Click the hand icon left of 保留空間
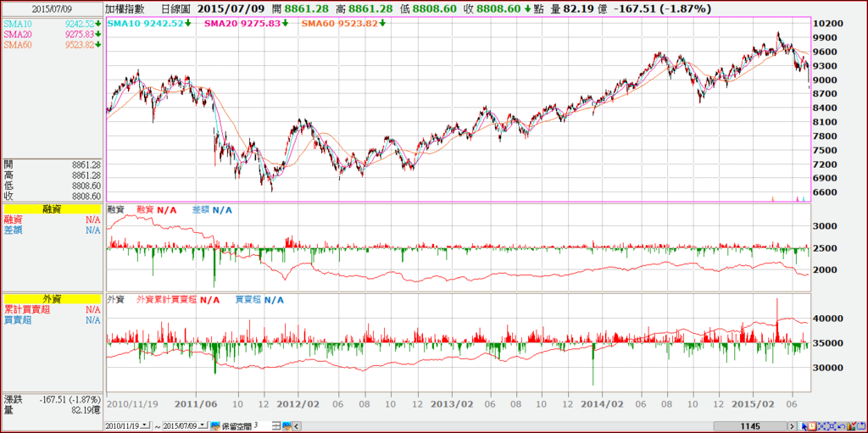 click(215, 426)
